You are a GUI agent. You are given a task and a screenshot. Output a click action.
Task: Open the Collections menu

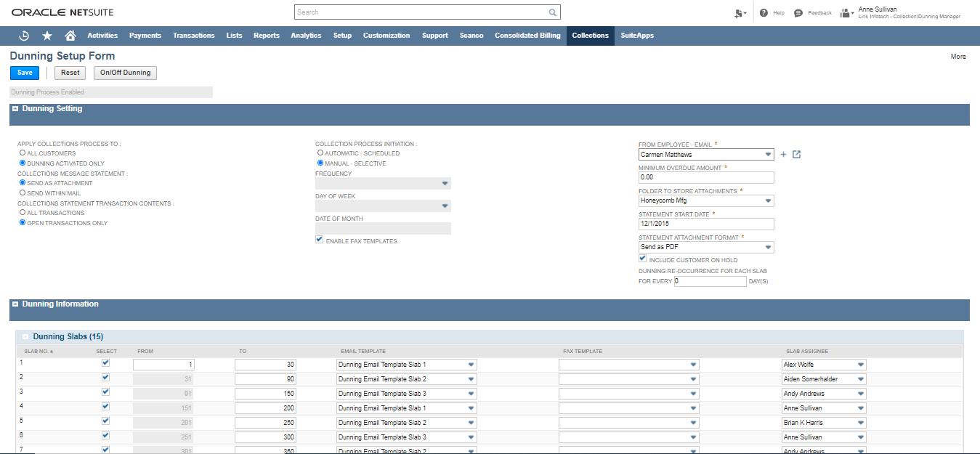(590, 36)
